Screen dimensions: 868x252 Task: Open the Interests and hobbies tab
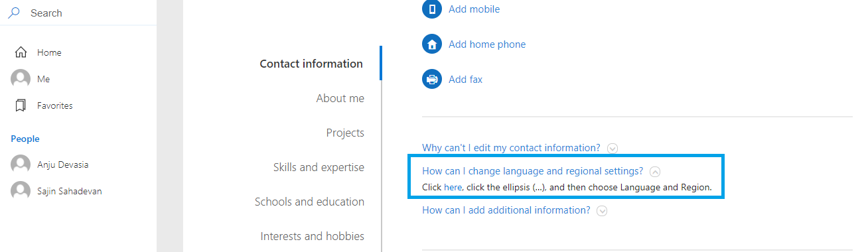pos(313,236)
